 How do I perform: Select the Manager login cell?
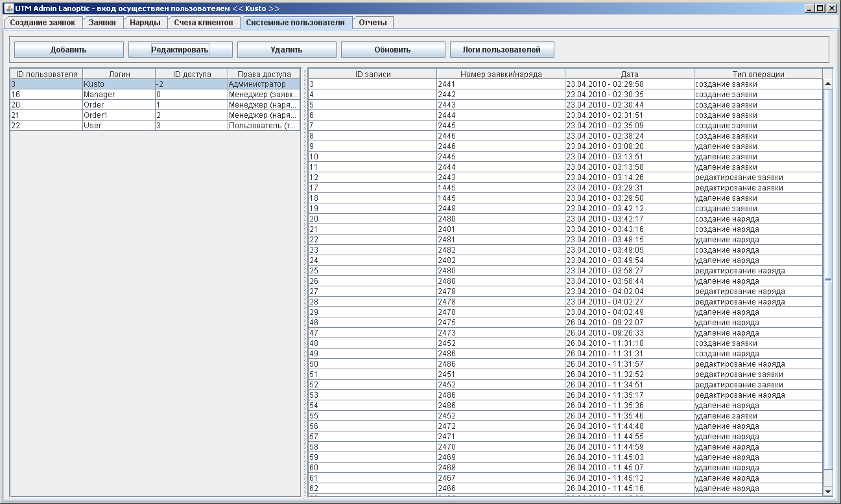[x=119, y=95]
